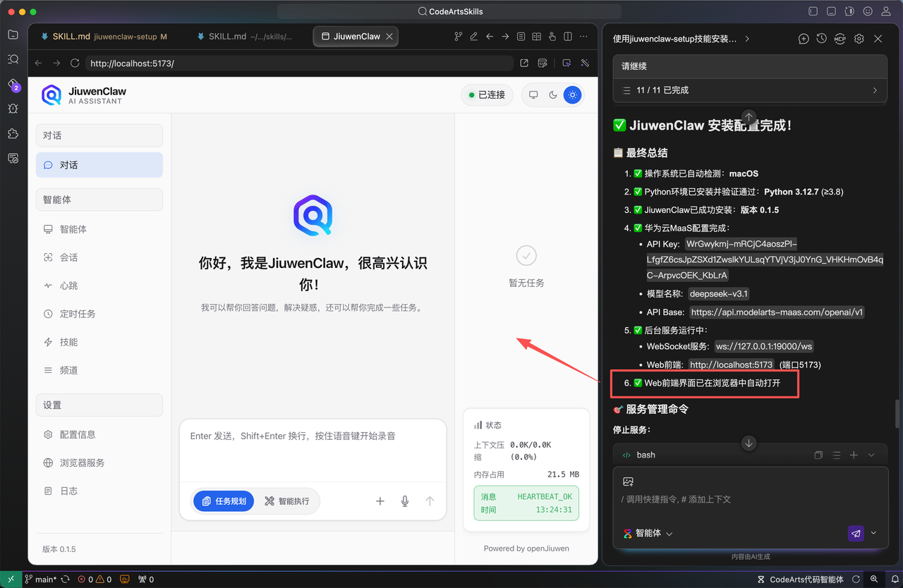This screenshot has height=588, width=903.
Task: Click the split editor icon
Action: 568,37
